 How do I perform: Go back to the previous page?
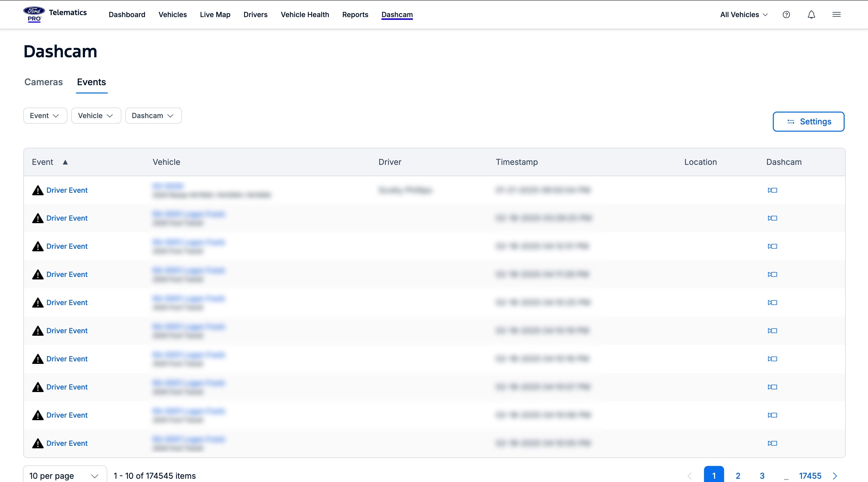689,476
